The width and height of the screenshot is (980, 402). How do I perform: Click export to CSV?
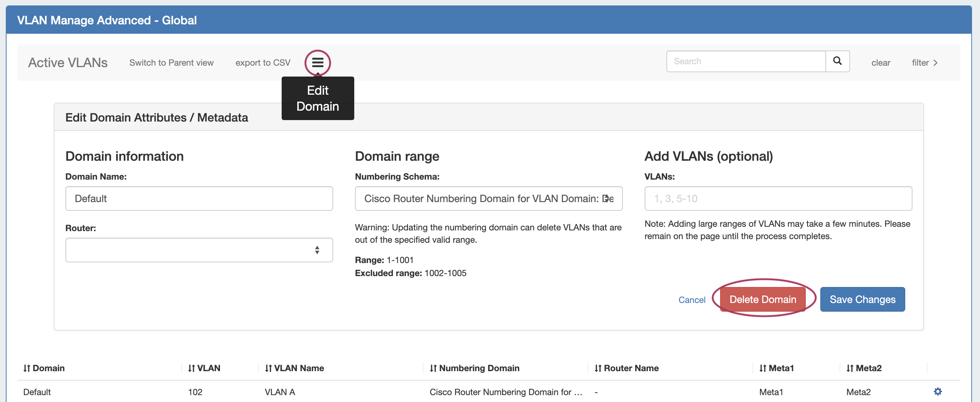[x=262, y=63]
